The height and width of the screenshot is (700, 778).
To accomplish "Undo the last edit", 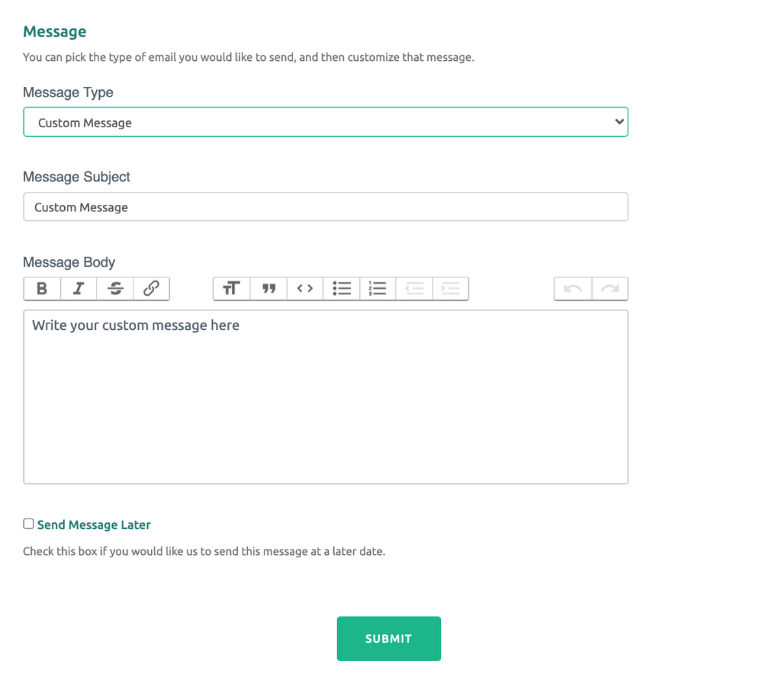I will [573, 288].
